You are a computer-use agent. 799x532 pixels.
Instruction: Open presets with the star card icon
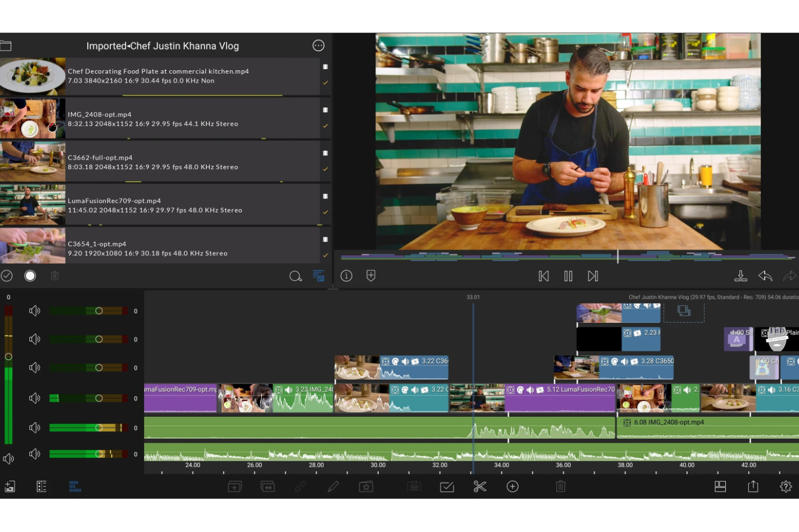pos(366,486)
